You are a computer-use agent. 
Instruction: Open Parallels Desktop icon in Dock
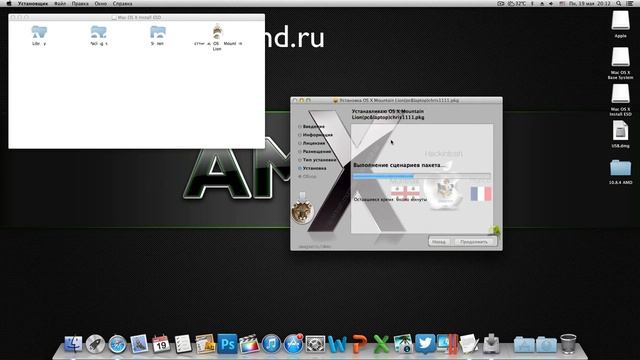click(x=447, y=344)
